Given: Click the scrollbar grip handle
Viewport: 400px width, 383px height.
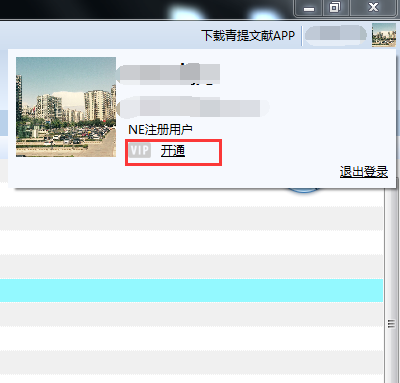Looking at the screenshot, I should pyautogui.click(x=391, y=324).
